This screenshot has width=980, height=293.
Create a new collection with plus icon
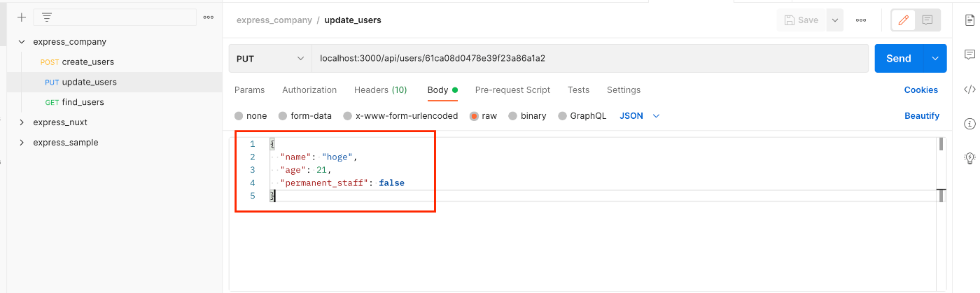coord(22,17)
